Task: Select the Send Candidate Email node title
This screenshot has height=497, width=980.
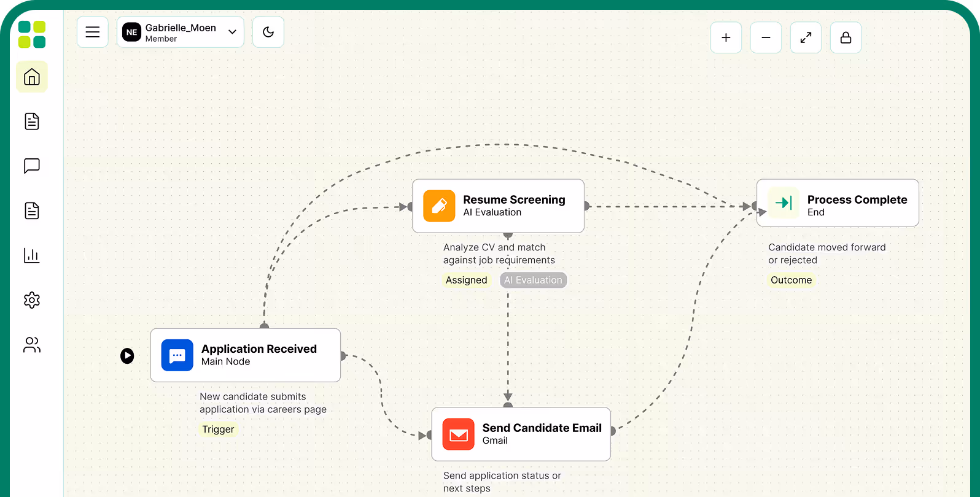Action: [542, 428]
